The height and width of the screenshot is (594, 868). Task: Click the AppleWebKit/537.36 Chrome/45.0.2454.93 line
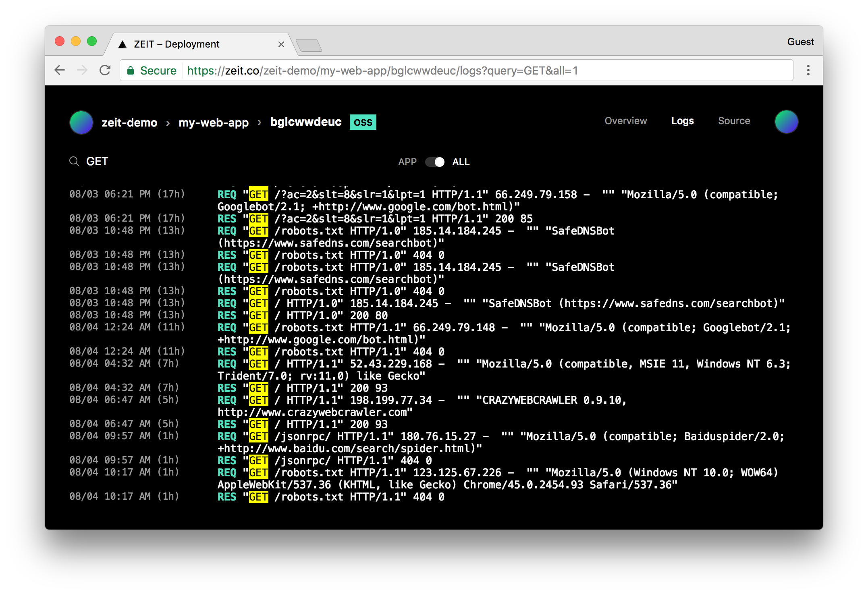tap(447, 485)
